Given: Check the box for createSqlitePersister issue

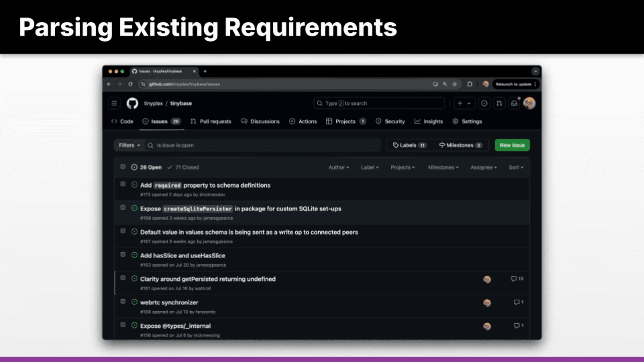Looking at the screenshot, I should click(x=123, y=207).
